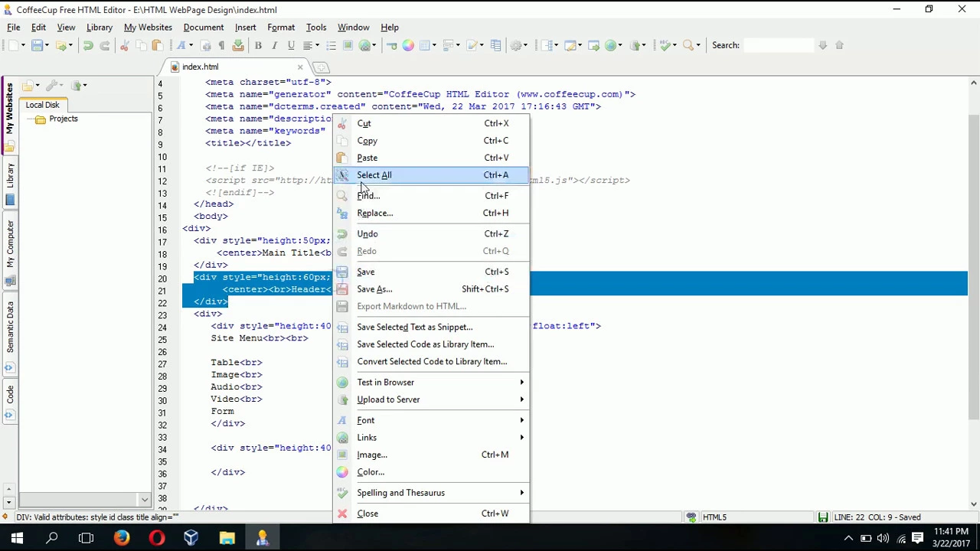Toggle Underline formatting in the toolbar
980x551 pixels.
[291, 45]
